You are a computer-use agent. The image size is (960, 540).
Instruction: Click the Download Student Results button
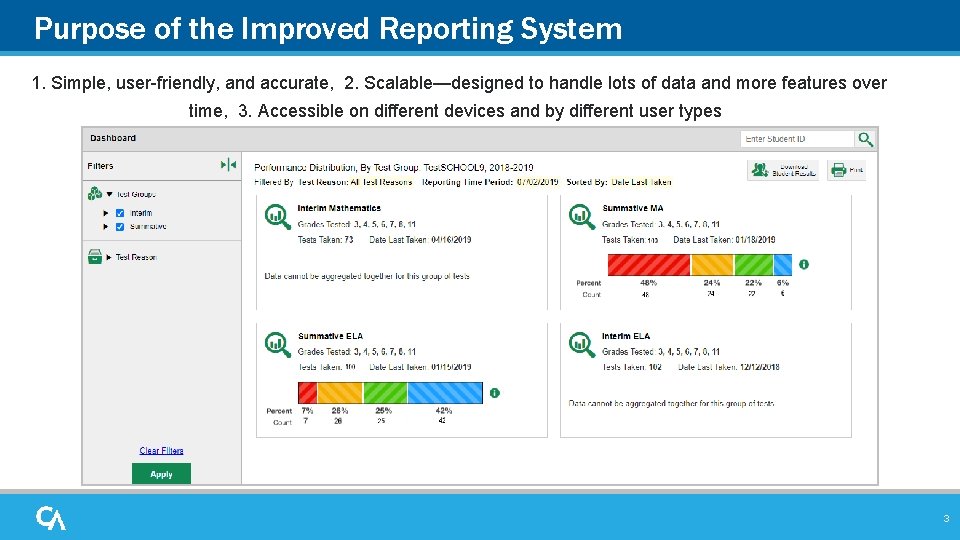(x=783, y=170)
